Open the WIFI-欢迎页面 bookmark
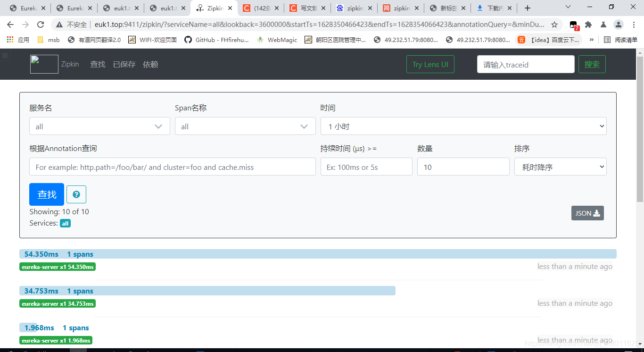This screenshot has height=352, width=644. 152,40
